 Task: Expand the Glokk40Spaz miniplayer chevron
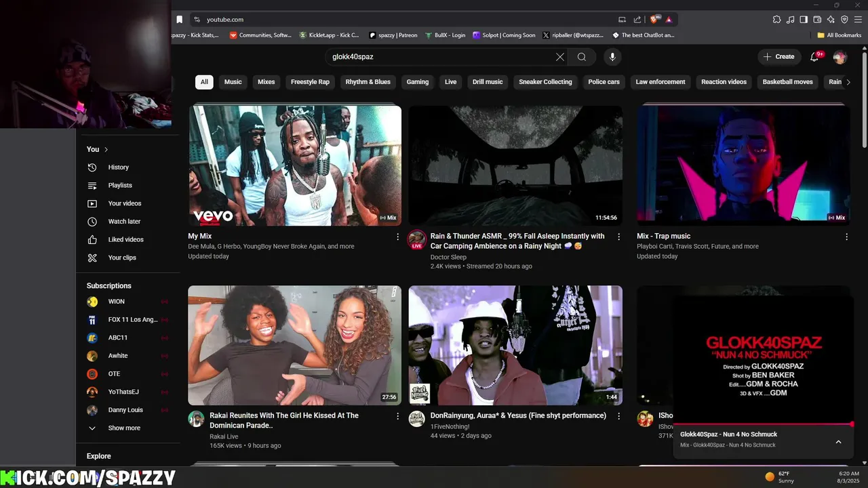click(838, 442)
